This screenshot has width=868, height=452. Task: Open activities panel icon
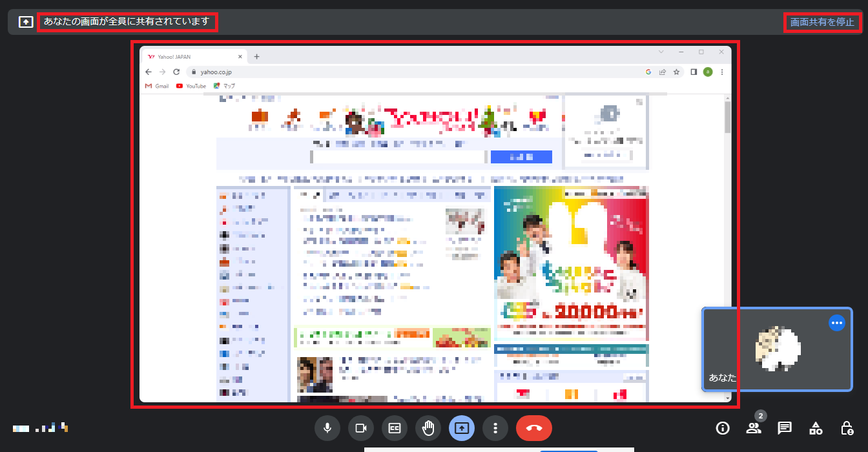point(816,427)
